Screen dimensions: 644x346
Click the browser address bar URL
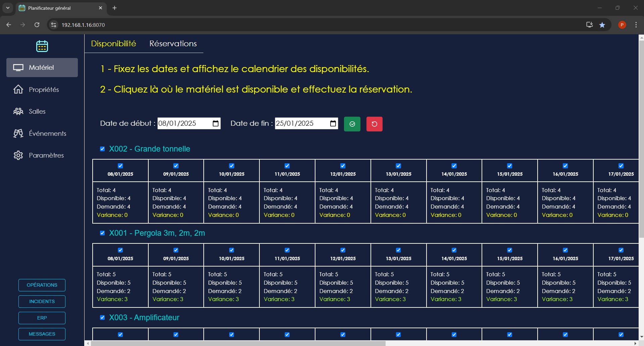[x=83, y=25]
